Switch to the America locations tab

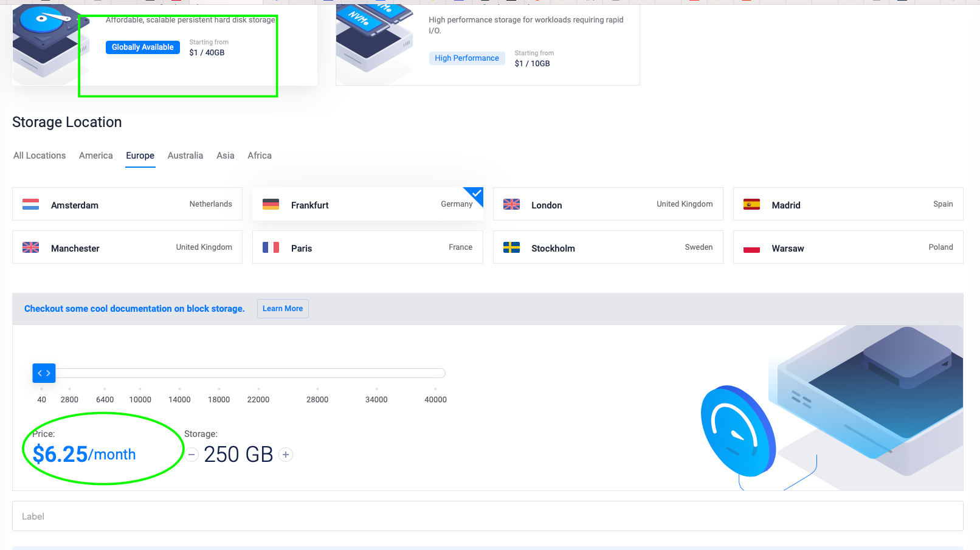tap(95, 156)
